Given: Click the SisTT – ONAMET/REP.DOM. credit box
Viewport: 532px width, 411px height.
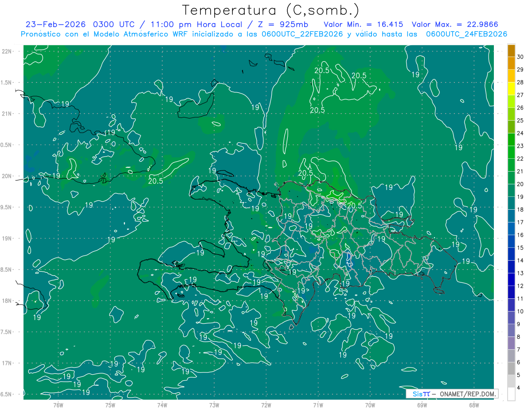Looking at the screenshot, I should click(452, 394).
